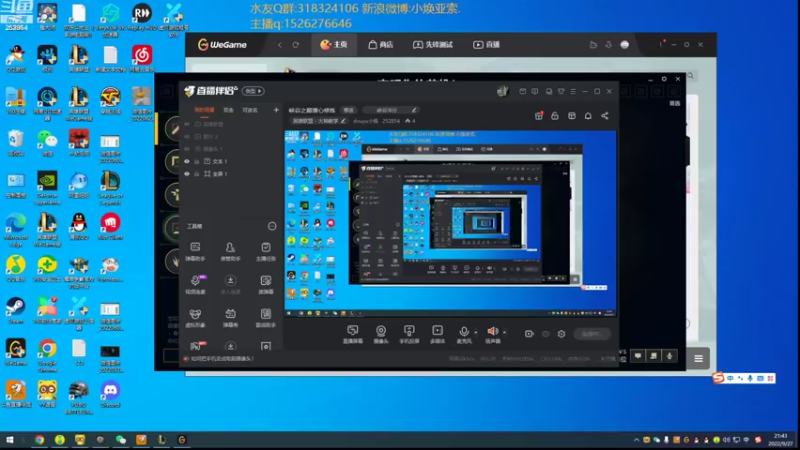Image resolution: width=800 pixels, height=450 pixels.
Task: Open the mail icon in streaming app title bar
Action: pos(522,91)
